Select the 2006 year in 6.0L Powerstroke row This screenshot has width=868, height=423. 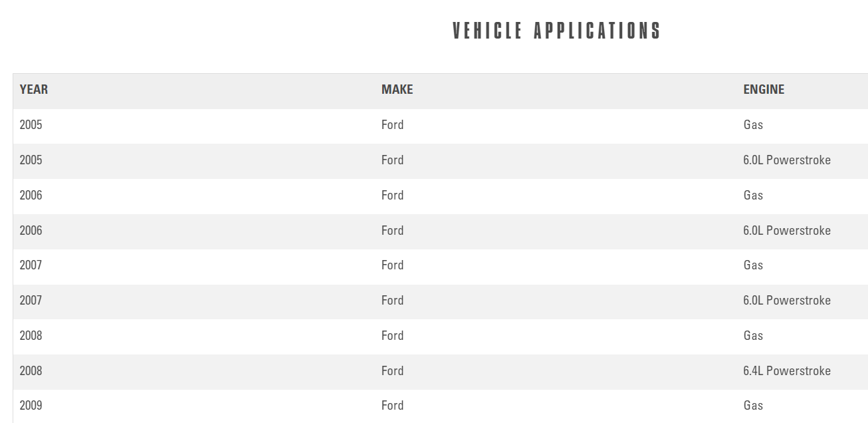(x=31, y=231)
